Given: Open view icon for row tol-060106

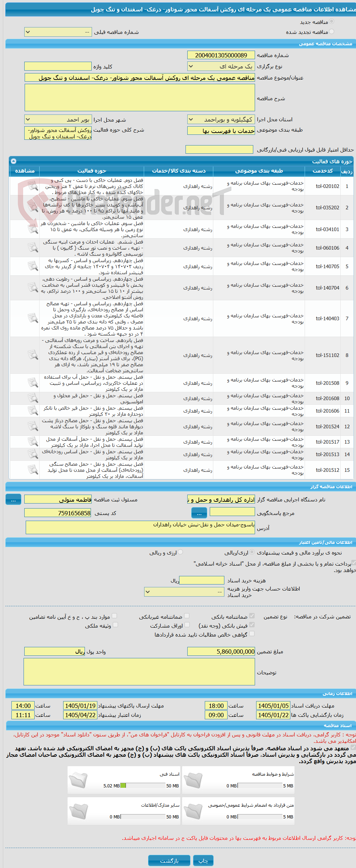Looking at the screenshot, I should coord(33,247).
